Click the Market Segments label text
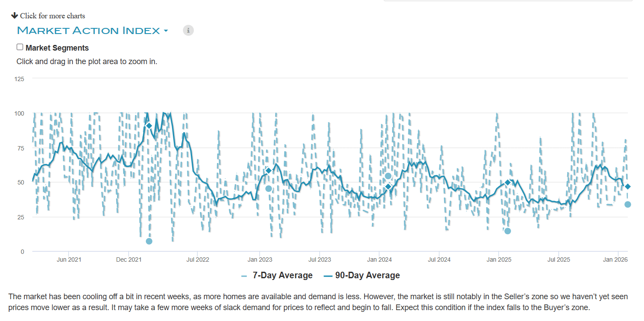Screen dimensions: 644x321 pyautogui.click(x=57, y=48)
